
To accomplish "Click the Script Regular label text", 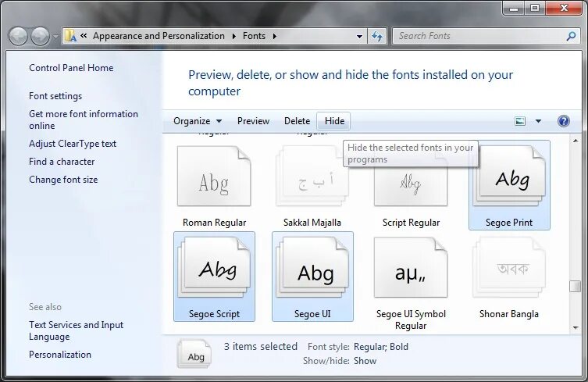I will click(411, 223).
